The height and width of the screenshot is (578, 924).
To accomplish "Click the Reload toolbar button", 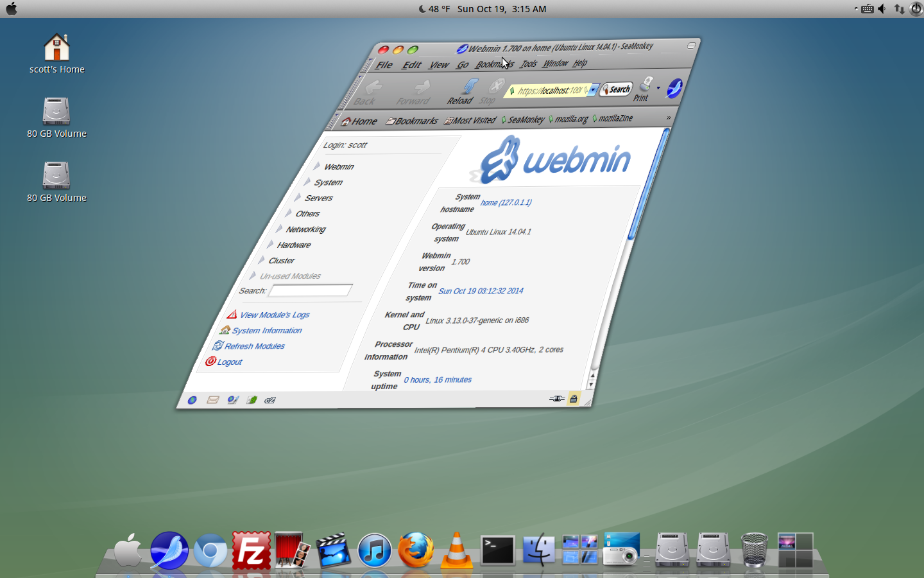I will click(x=463, y=92).
